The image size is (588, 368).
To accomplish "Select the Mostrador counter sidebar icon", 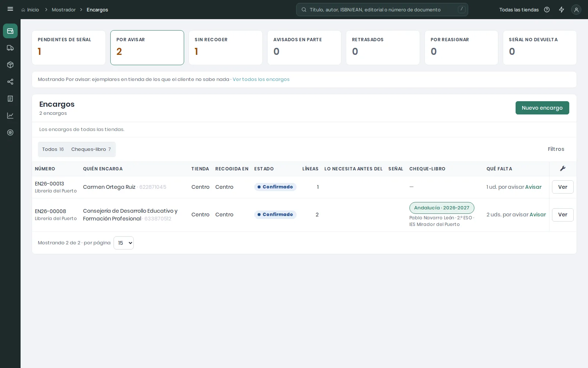I will click(x=10, y=31).
